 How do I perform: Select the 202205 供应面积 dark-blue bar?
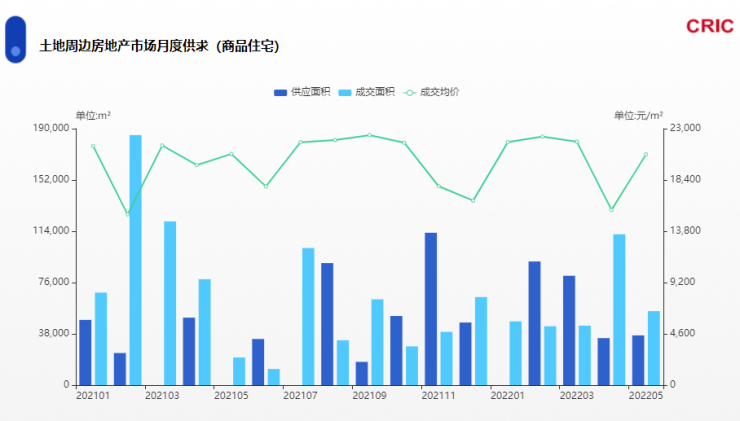[638, 360]
